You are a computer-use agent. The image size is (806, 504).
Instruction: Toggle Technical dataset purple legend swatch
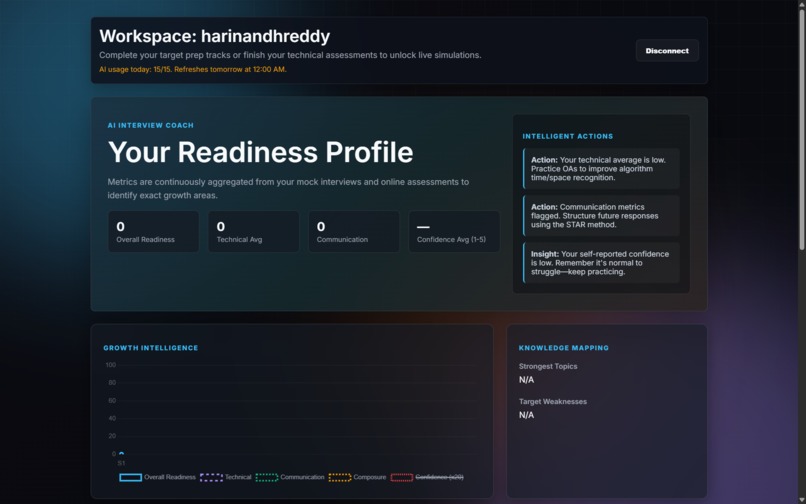(x=211, y=477)
